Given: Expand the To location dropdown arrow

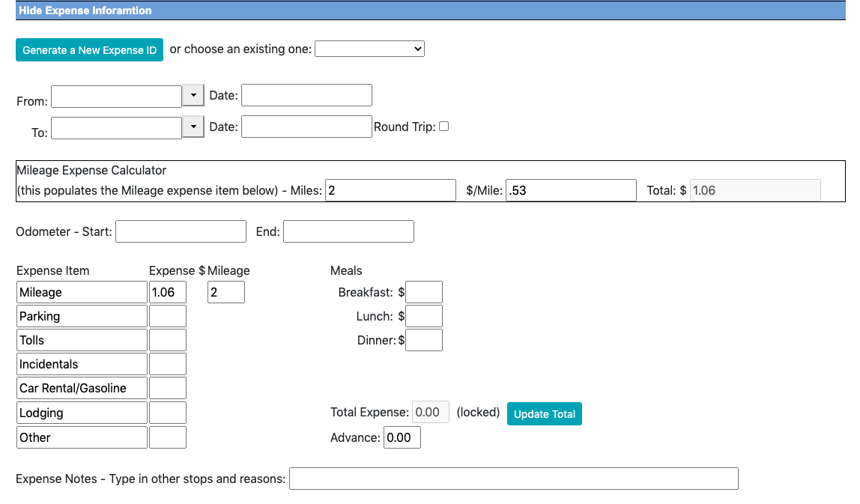Looking at the screenshot, I should coord(193,127).
